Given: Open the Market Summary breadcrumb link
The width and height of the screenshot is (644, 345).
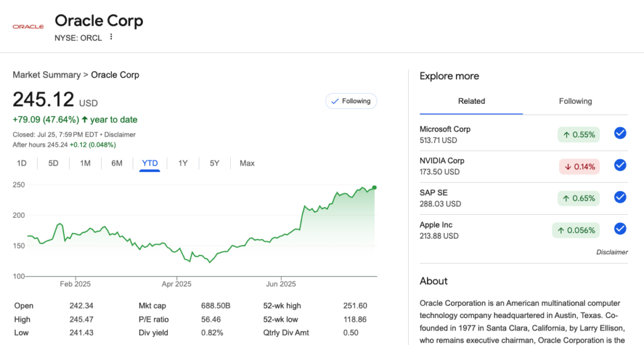Looking at the screenshot, I should pyautogui.click(x=47, y=75).
